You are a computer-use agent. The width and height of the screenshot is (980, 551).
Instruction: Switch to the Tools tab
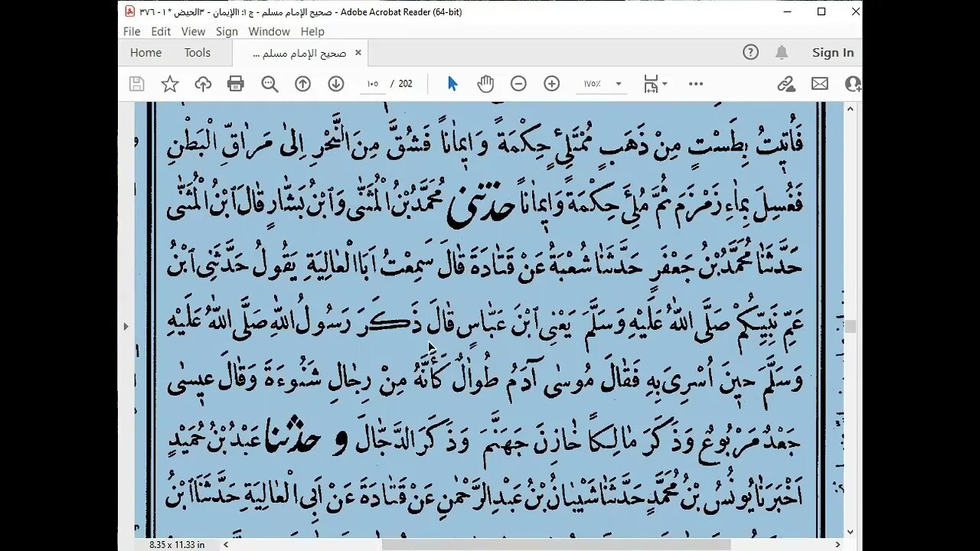pyautogui.click(x=197, y=53)
